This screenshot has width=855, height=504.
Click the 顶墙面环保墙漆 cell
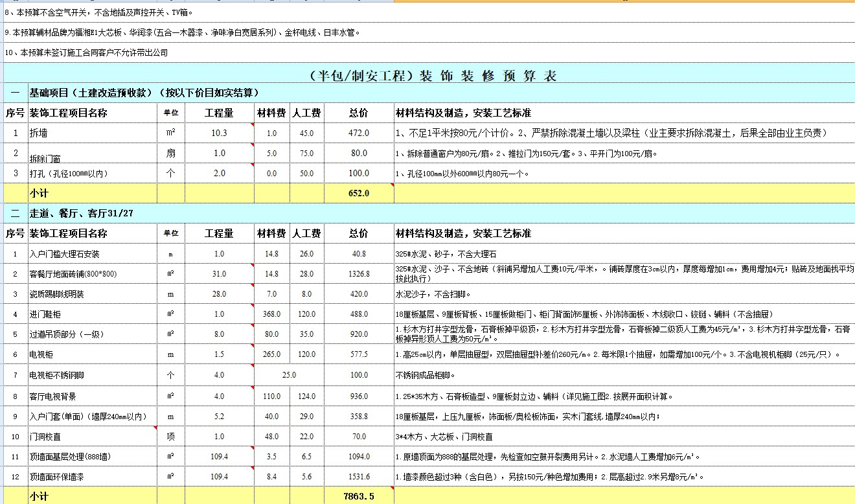click(x=93, y=477)
